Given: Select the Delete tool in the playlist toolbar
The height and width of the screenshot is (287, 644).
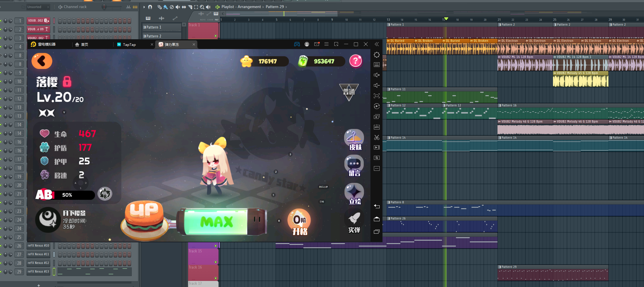Looking at the screenshot, I should [x=172, y=7].
